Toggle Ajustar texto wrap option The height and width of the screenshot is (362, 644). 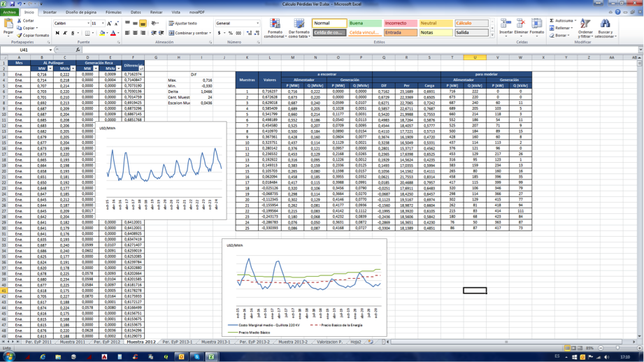click(x=183, y=23)
